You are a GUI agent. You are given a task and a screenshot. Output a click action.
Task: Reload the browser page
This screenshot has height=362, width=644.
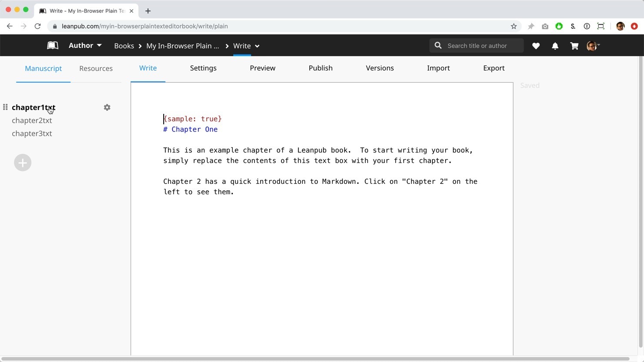[38, 26]
